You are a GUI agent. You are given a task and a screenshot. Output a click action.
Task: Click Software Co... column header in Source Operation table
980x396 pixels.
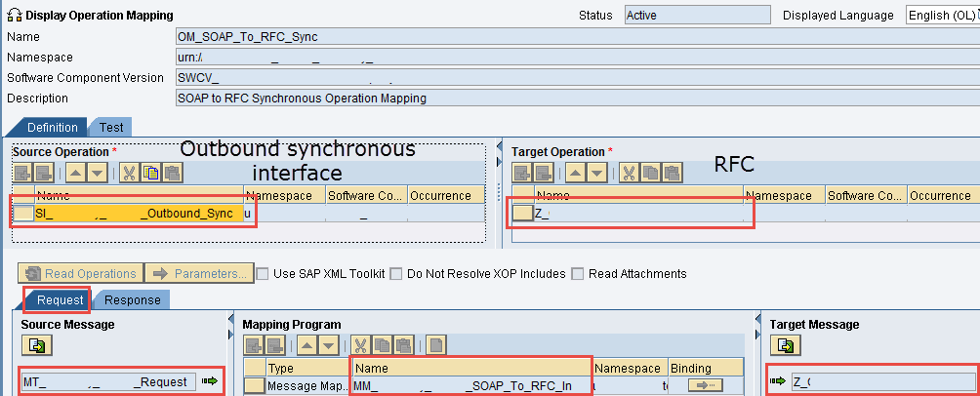[366, 195]
